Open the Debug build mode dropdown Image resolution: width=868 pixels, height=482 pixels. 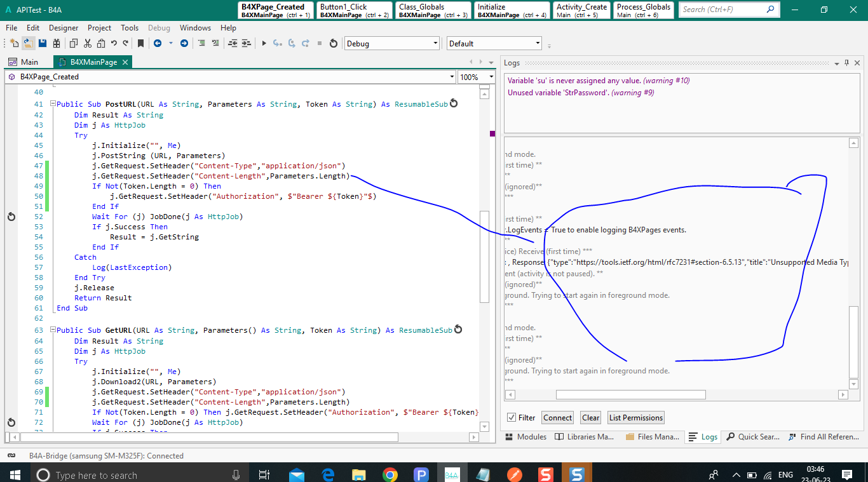click(x=435, y=44)
